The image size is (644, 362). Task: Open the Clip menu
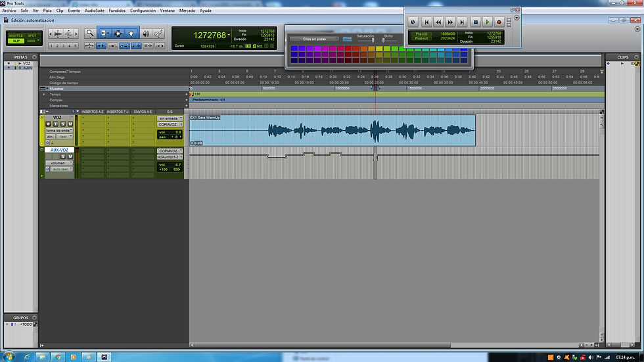tap(60, 11)
